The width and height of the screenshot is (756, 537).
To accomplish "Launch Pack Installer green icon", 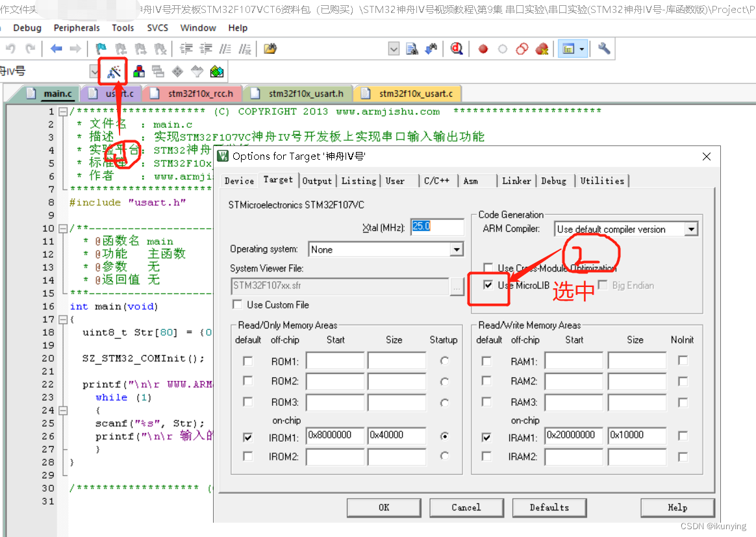I will click(217, 72).
